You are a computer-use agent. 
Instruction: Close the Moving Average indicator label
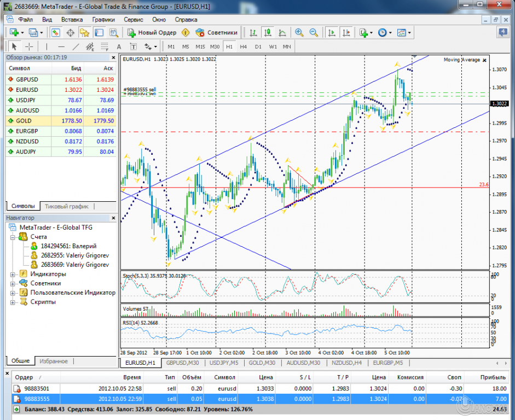pyautogui.click(x=484, y=60)
